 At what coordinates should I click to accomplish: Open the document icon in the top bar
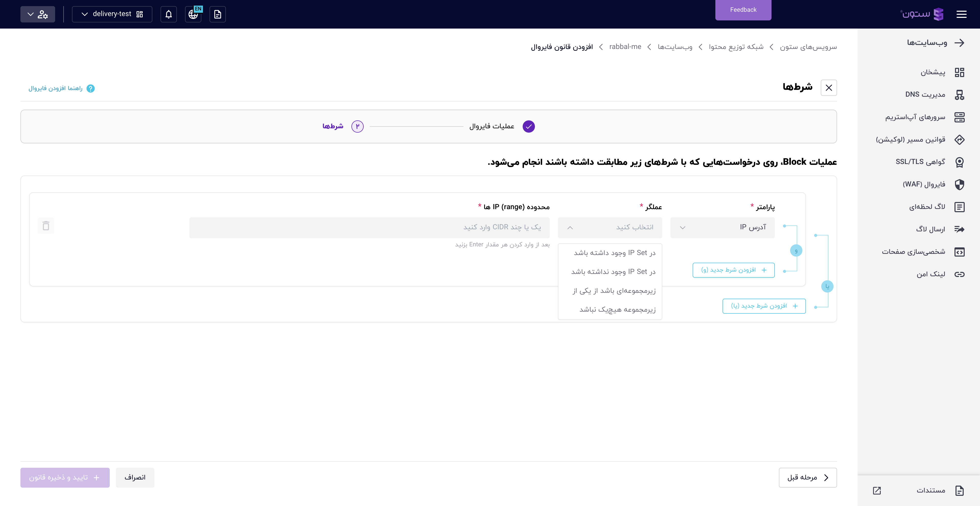pos(218,14)
